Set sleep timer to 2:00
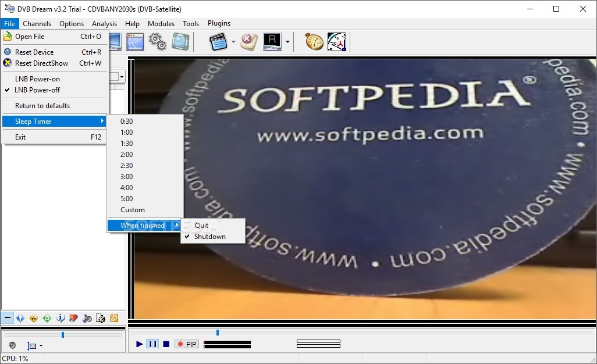The width and height of the screenshot is (597, 364). click(x=145, y=155)
